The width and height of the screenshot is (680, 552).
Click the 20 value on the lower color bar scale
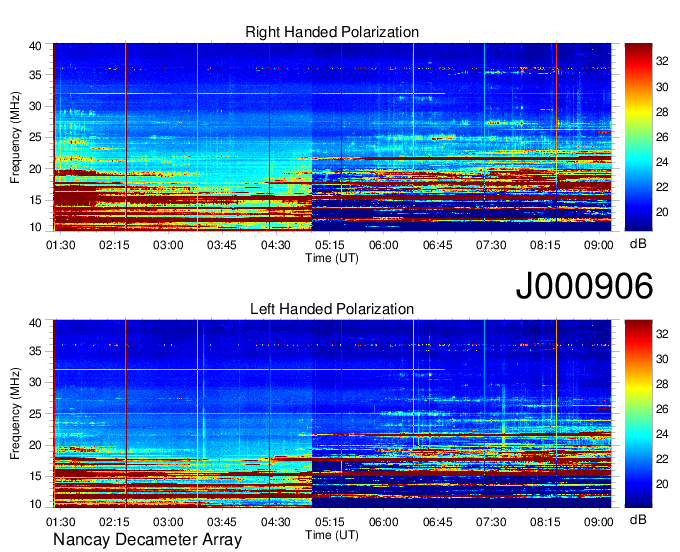pyautogui.click(x=662, y=484)
